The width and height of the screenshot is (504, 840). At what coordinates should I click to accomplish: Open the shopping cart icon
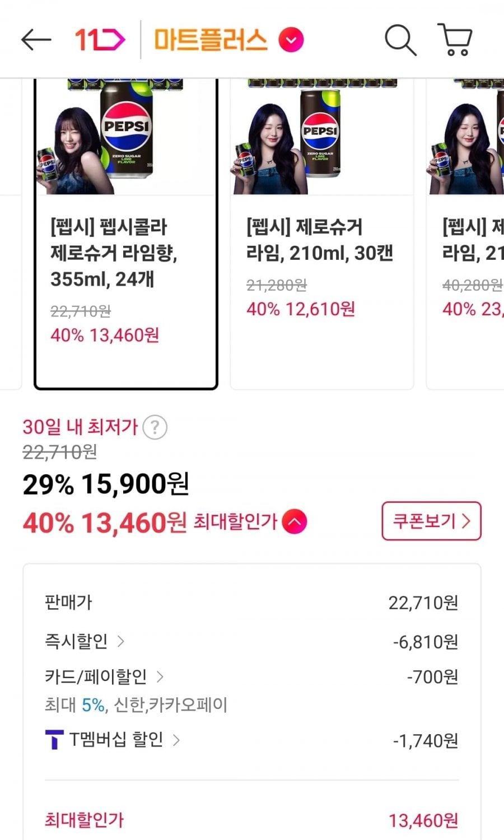455,40
